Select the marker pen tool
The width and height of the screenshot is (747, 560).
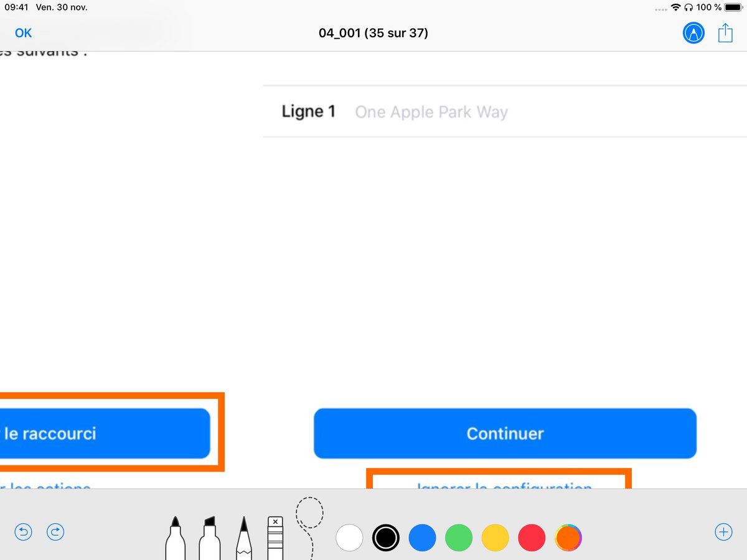click(175, 539)
